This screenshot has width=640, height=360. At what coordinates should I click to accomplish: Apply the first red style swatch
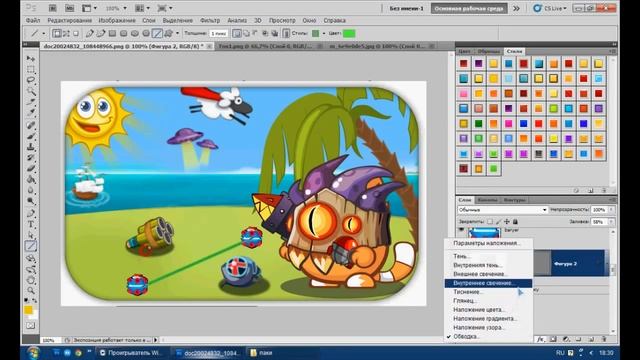(464, 63)
